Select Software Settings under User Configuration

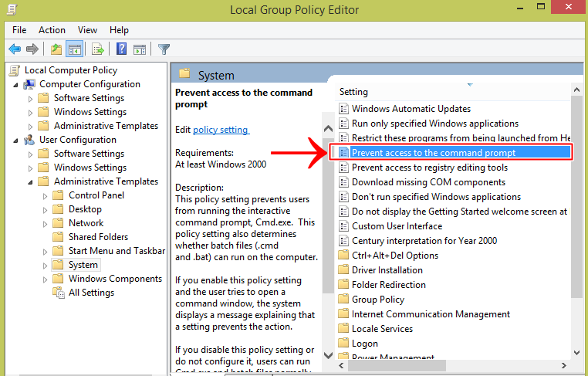[89, 154]
